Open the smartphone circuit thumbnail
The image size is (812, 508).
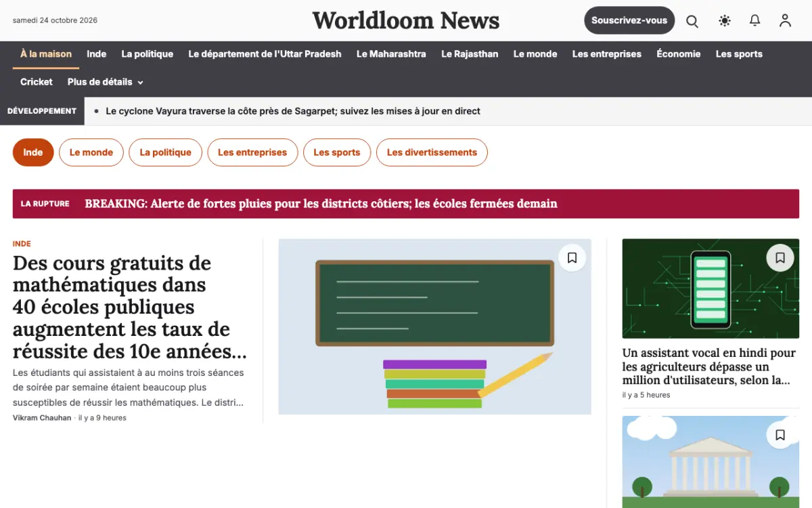710,289
